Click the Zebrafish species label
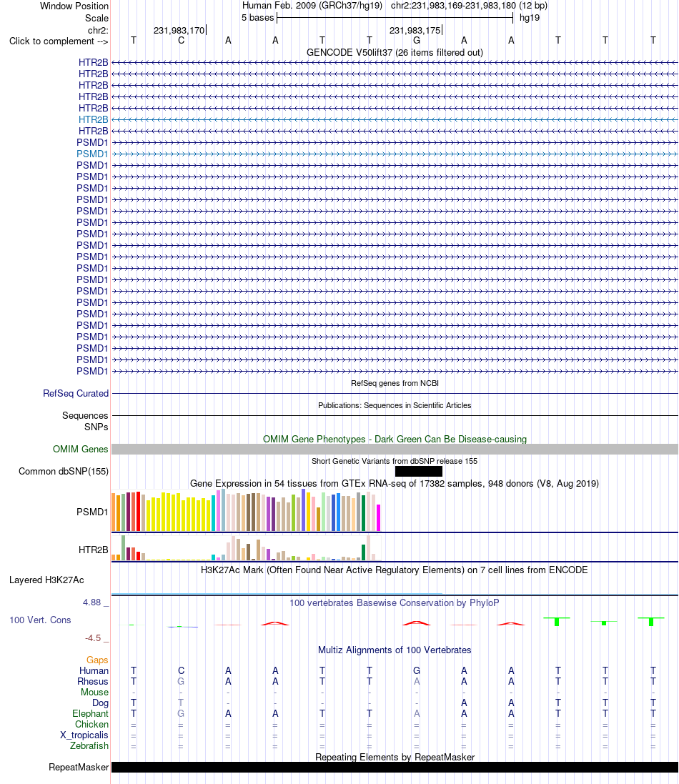Viewport: 679px width, 784px height. [x=89, y=745]
